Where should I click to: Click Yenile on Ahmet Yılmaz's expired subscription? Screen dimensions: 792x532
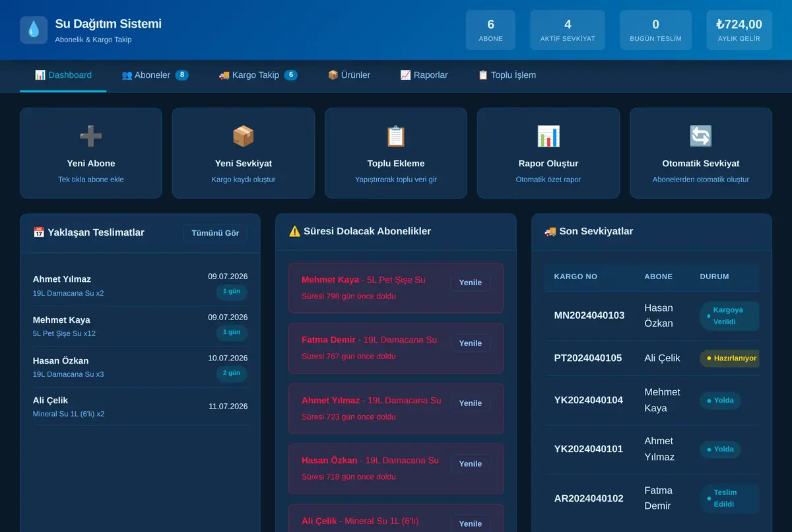(x=471, y=403)
